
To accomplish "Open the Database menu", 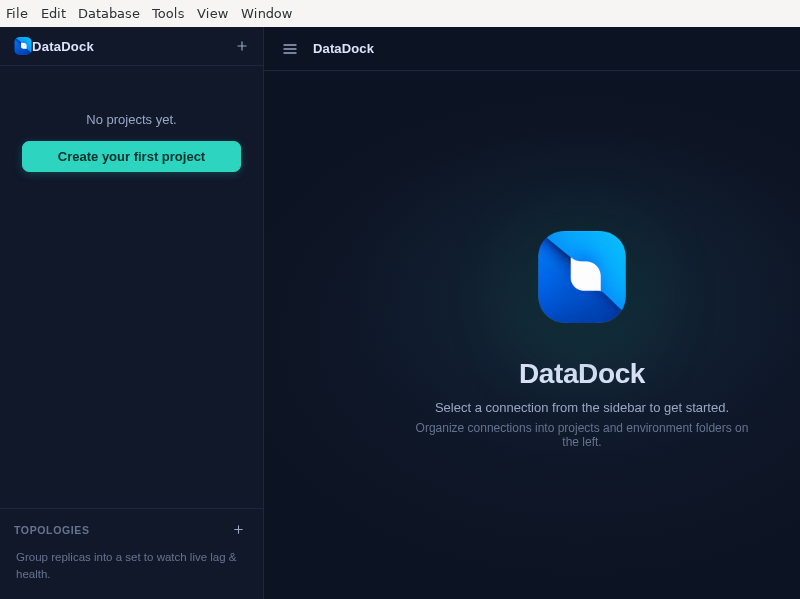I will coord(109,13).
